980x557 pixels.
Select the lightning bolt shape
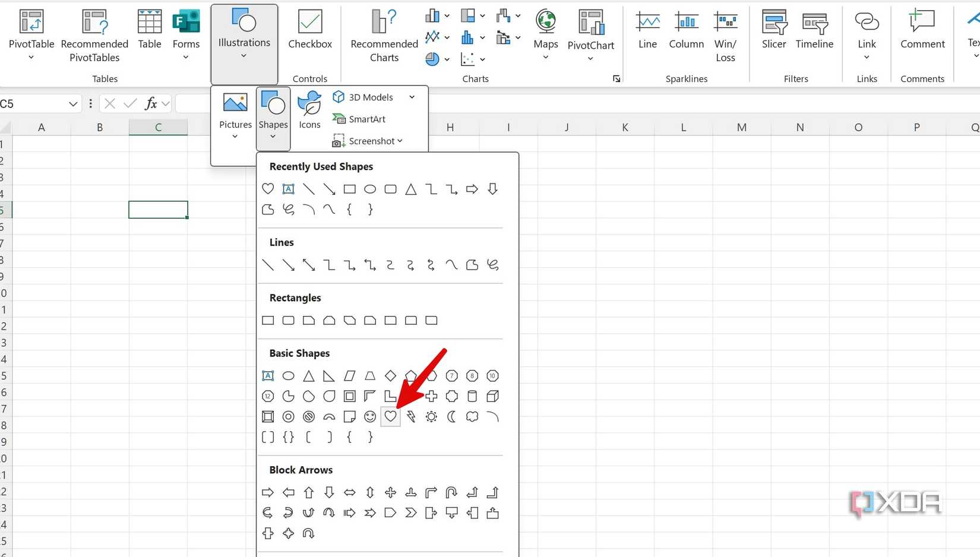click(410, 416)
